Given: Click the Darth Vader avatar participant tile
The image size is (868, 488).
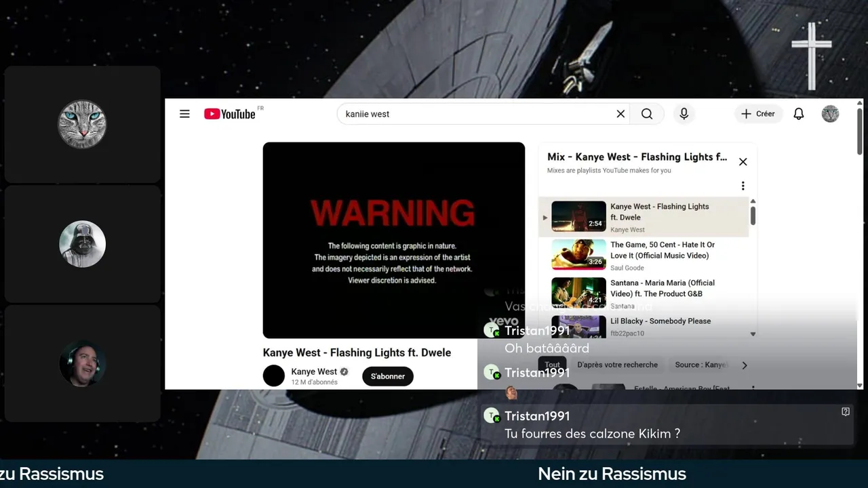Looking at the screenshot, I should 82,244.
